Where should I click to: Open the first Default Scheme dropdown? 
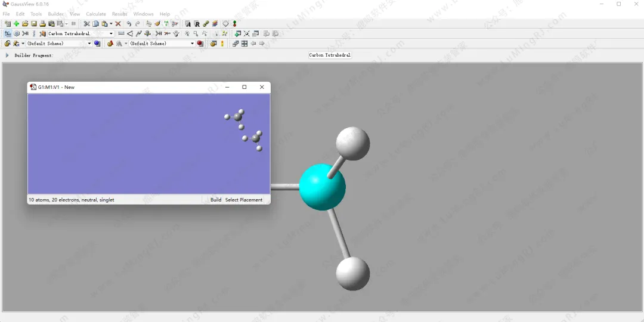89,44
